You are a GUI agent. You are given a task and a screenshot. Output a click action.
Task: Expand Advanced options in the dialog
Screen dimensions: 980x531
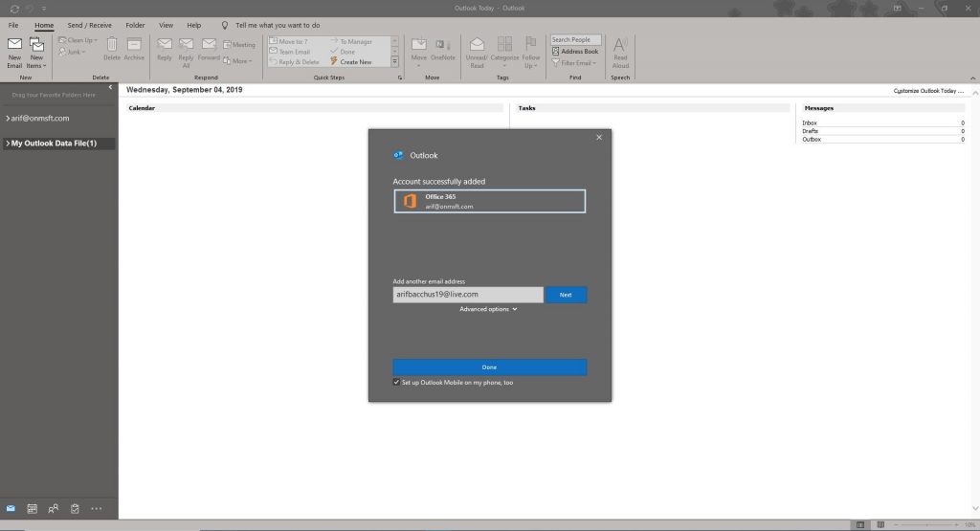click(488, 309)
